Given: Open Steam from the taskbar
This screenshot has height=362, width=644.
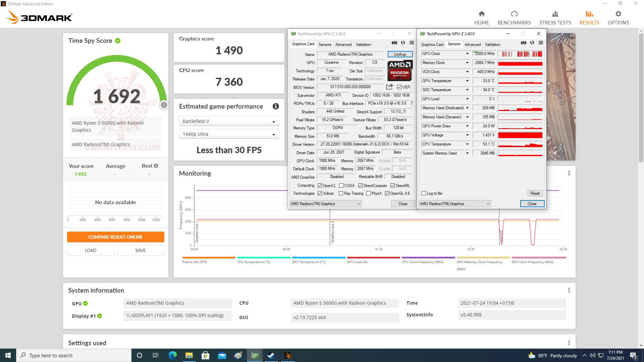Looking at the screenshot, I should pos(271,355).
